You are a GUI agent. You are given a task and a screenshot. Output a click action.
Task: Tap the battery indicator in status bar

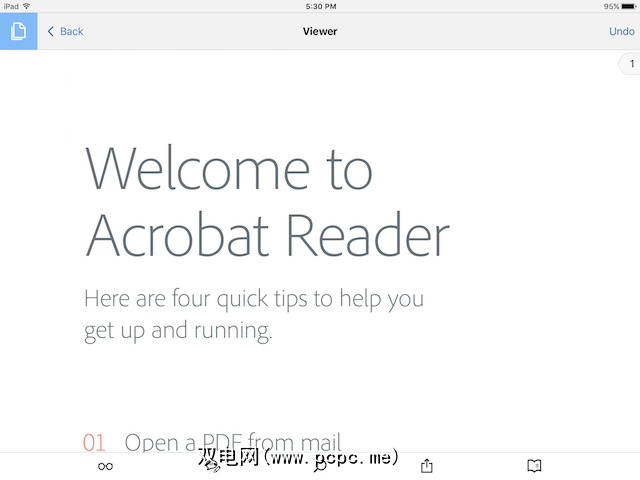[x=629, y=6]
